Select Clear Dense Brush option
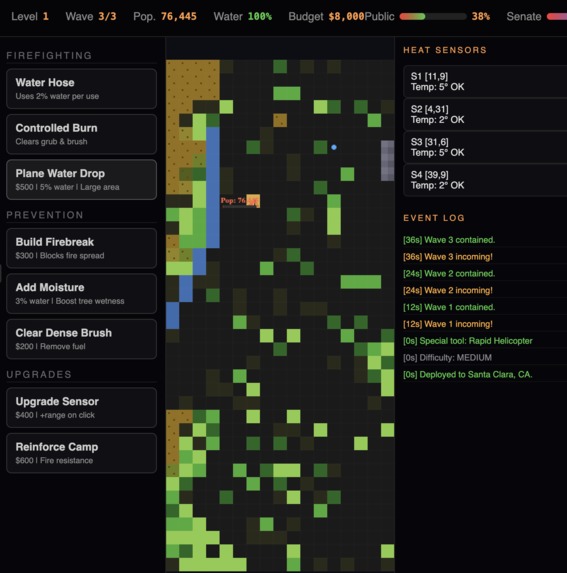The image size is (567, 573). tap(81, 339)
